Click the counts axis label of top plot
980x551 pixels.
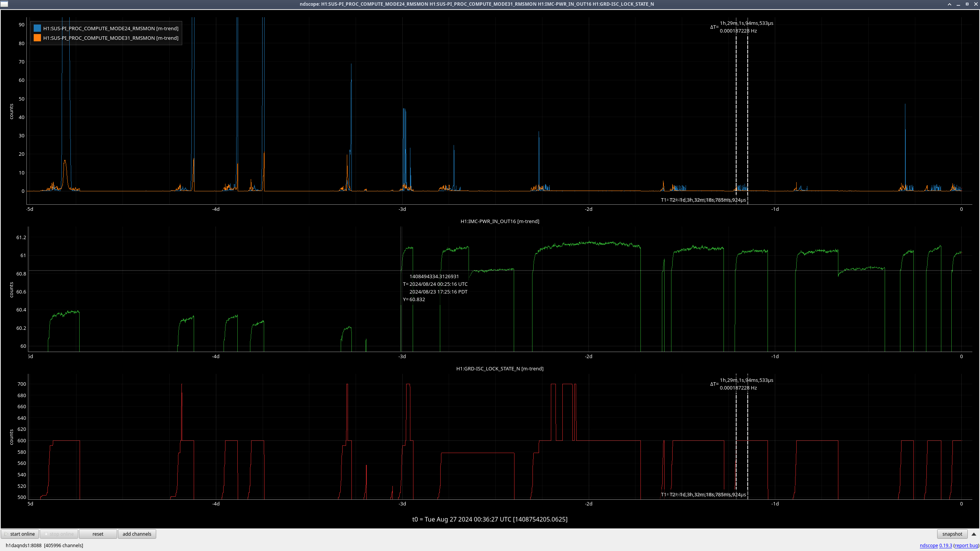[x=11, y=111]
